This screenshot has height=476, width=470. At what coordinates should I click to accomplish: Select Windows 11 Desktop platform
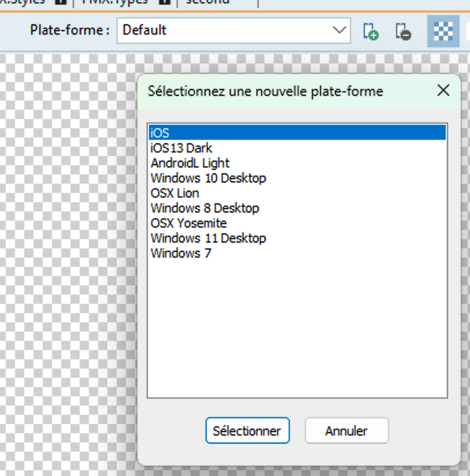click(208, 238)
